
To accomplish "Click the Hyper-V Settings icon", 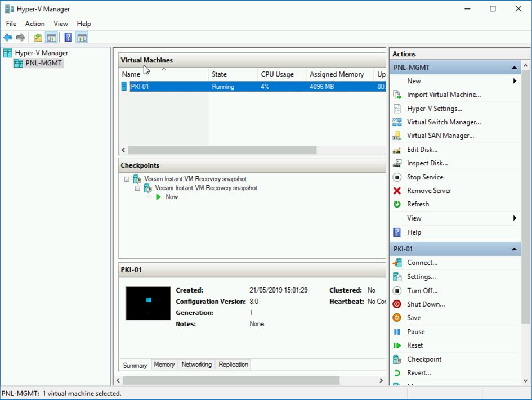I will [x=397, y=109].
